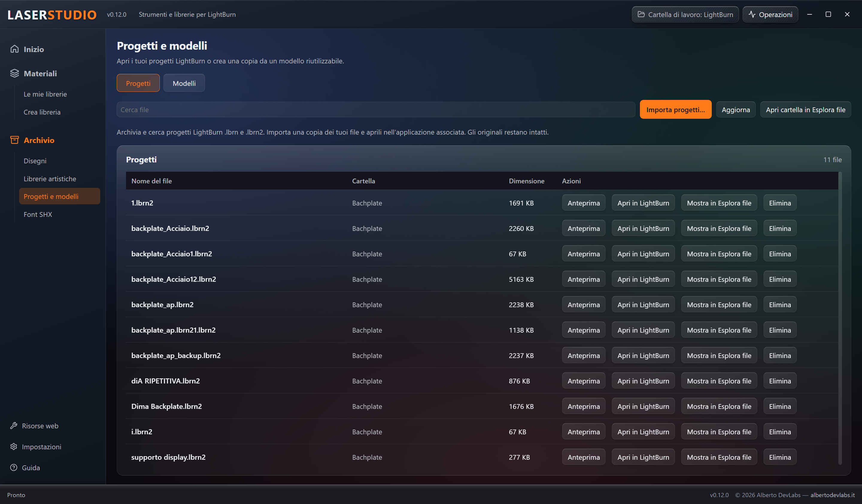Select the Progetti tab
The image size is (862, 504).
pyautogui.click(x=138, y=83)
